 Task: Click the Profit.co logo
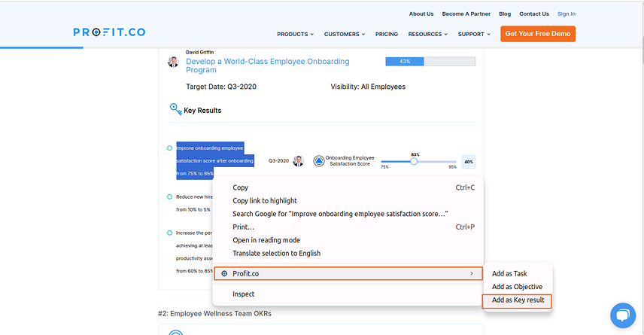pos(109,32)
